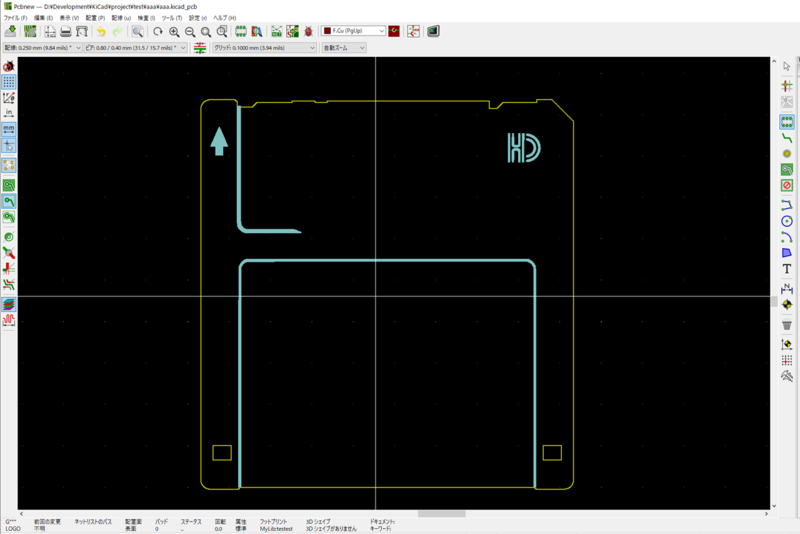Open the find tool with the magnifier icon
Image resolution: width=800 pixels, height=534 pixels.
(137, 32)
